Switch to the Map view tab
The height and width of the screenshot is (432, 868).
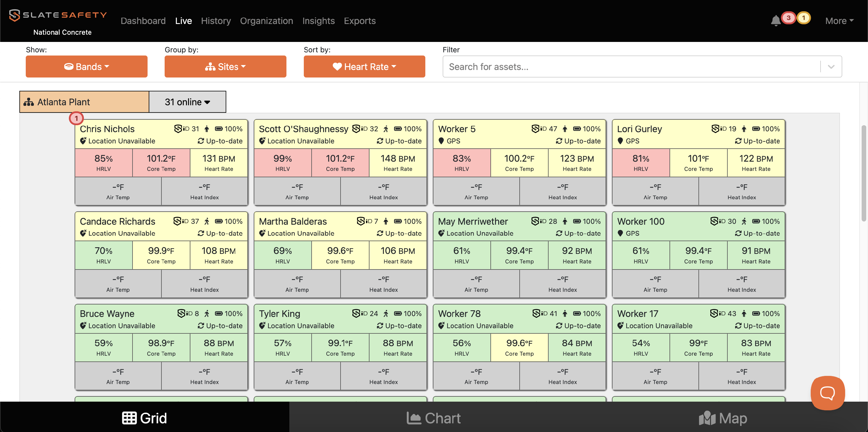pyautogui.click(x=723, y=418)
